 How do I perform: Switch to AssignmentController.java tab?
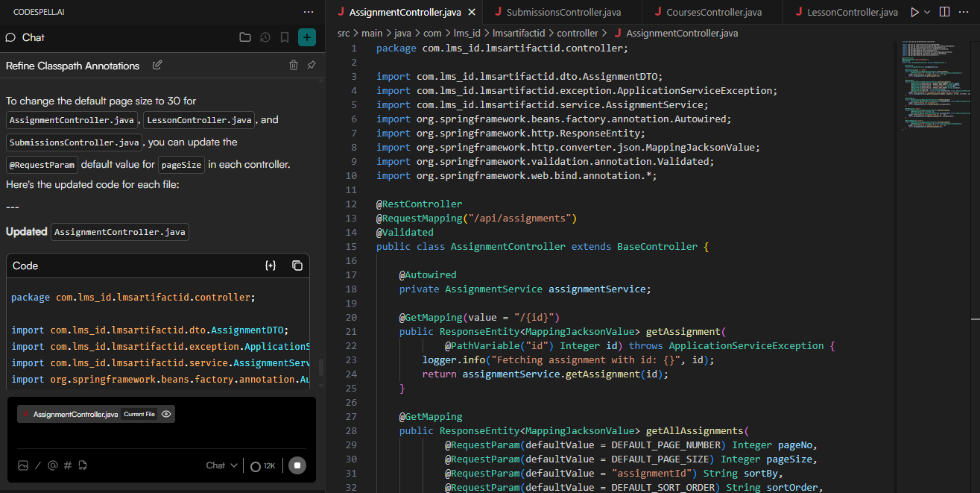[x=405, y=12]
